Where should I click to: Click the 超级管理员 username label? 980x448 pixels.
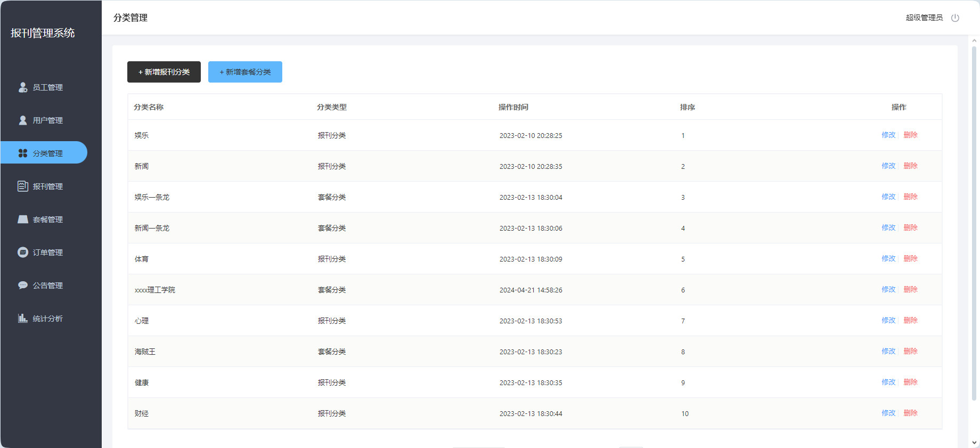click(924, 18)
